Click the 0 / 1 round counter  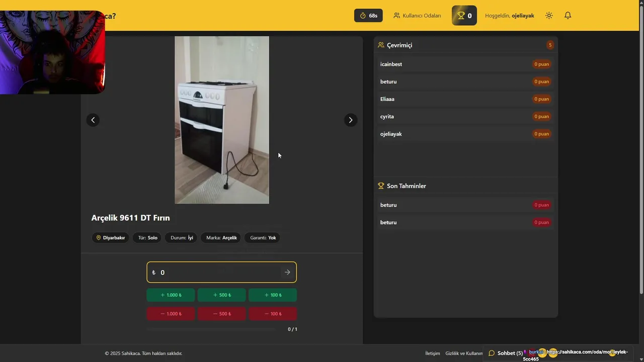click(x=292, y=329)
